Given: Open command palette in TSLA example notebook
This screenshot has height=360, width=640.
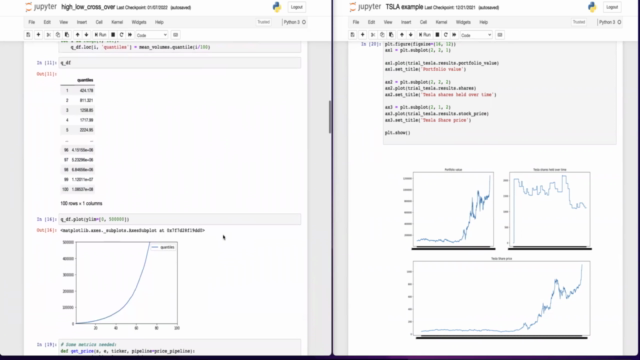Looking at the screenshot, I should 500,35.
